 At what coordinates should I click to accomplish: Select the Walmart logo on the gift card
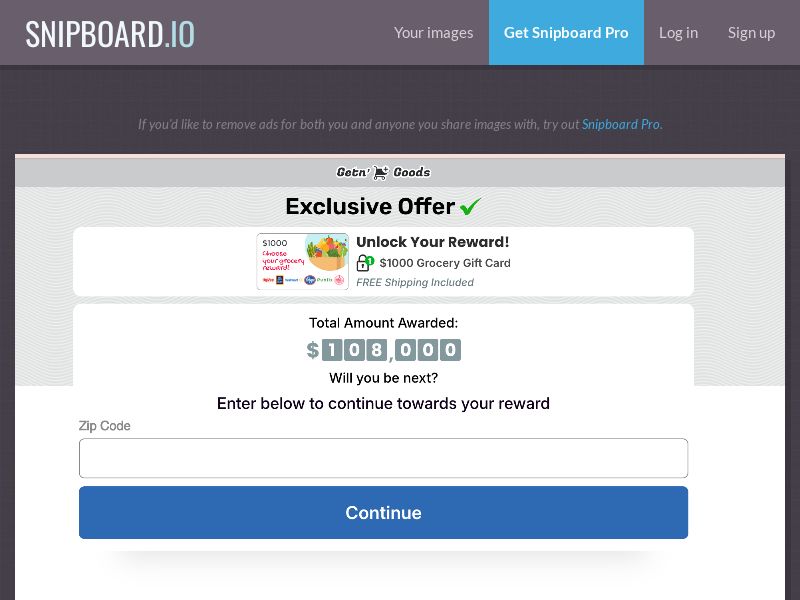point(293,278)
